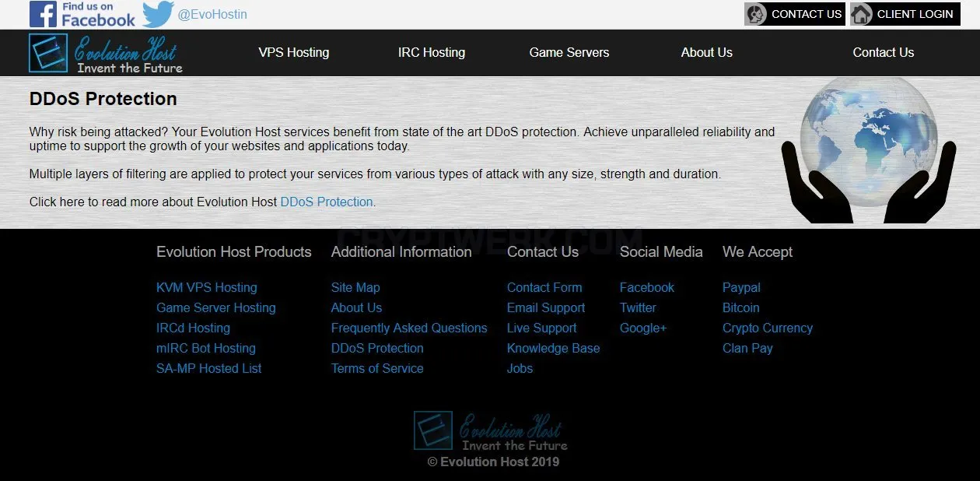
Task: Open the About Us menu item
Action: (x=707, y=52)
